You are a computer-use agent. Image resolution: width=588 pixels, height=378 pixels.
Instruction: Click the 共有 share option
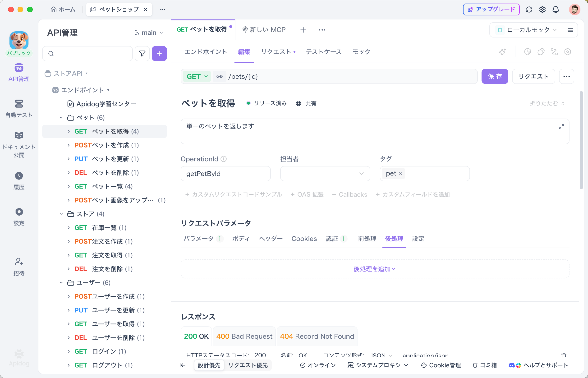306,103
